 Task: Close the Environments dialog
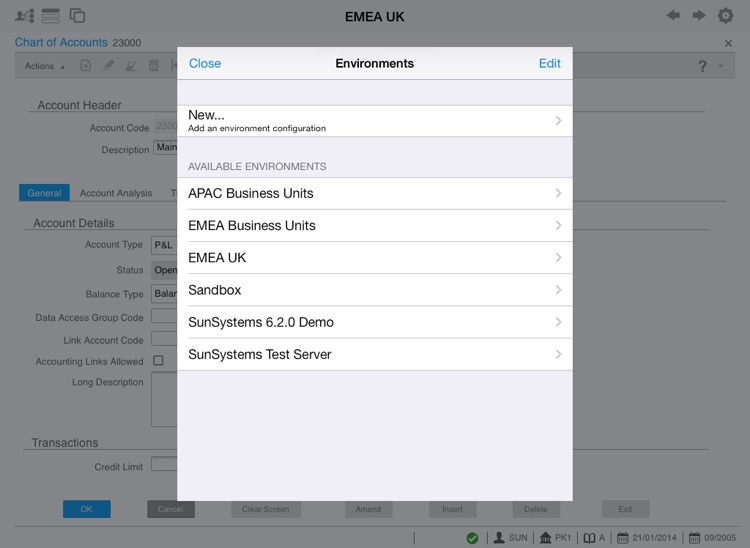205,64
